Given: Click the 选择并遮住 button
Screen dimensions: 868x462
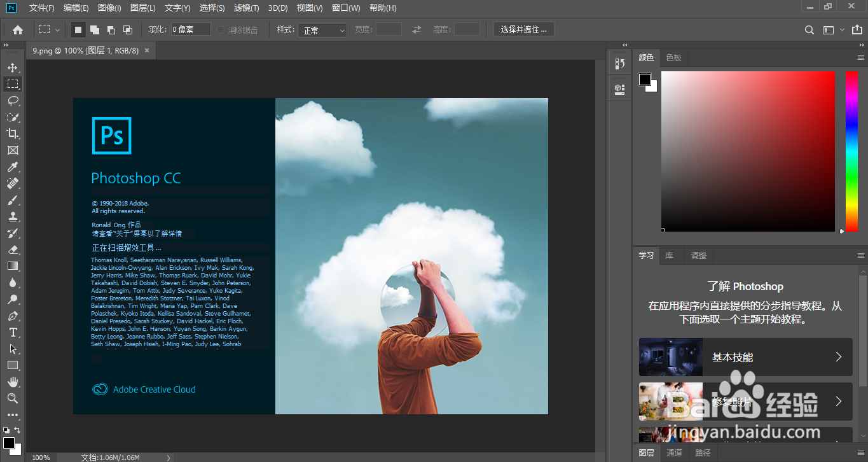Looking at the screenshot, I should (x=523, y=29).
